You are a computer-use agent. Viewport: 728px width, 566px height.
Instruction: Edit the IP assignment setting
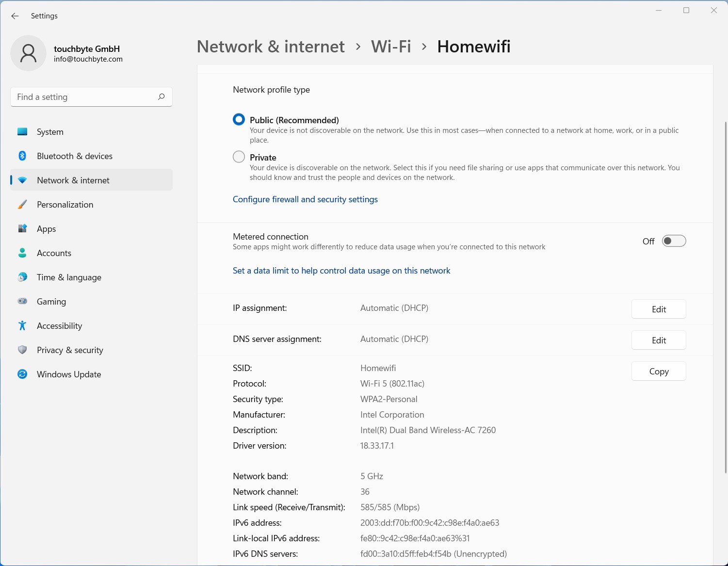tap(659, 309)
